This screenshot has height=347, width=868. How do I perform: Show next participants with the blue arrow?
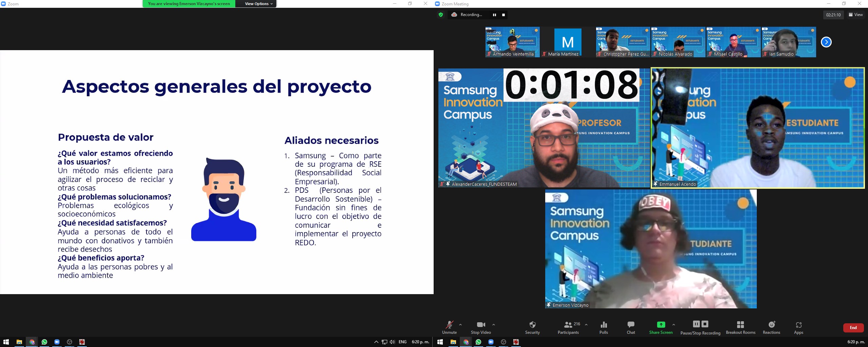point(826,42)
